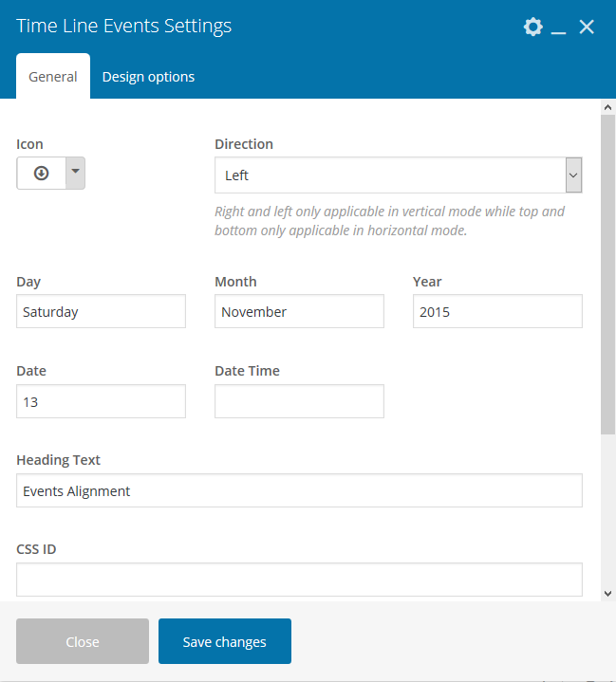Open the settings gear menu
This screenshot has width=616, height=682.
pyautogui.click(x=533, y=27)
